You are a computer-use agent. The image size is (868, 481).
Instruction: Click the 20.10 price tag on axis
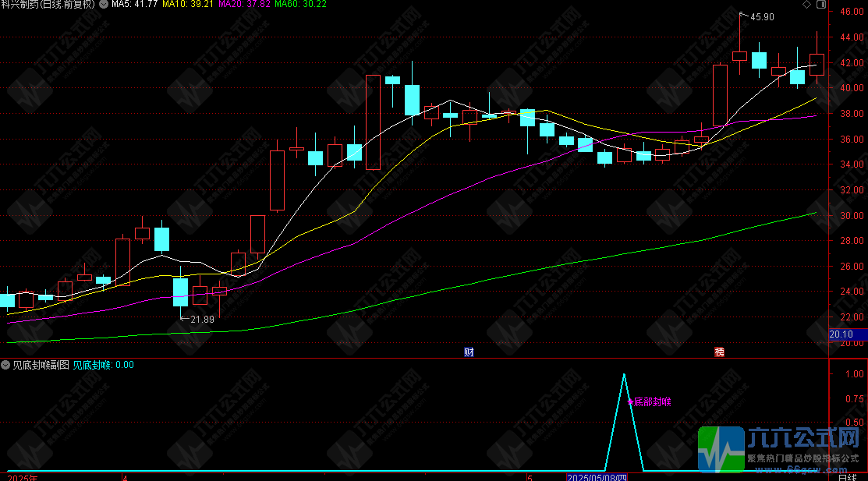(x=841, y=334)
